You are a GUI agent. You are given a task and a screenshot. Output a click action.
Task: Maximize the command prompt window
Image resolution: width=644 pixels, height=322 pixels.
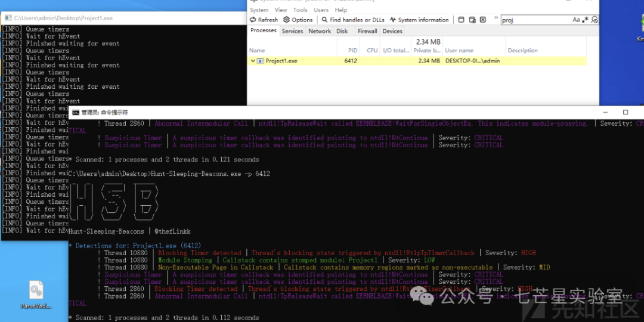point(626,112)
